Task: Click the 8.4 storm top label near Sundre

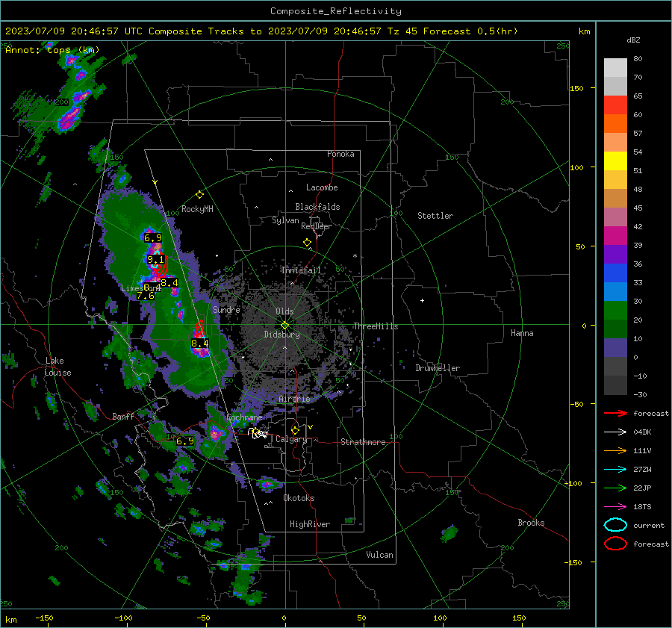Action: [199, 343]
